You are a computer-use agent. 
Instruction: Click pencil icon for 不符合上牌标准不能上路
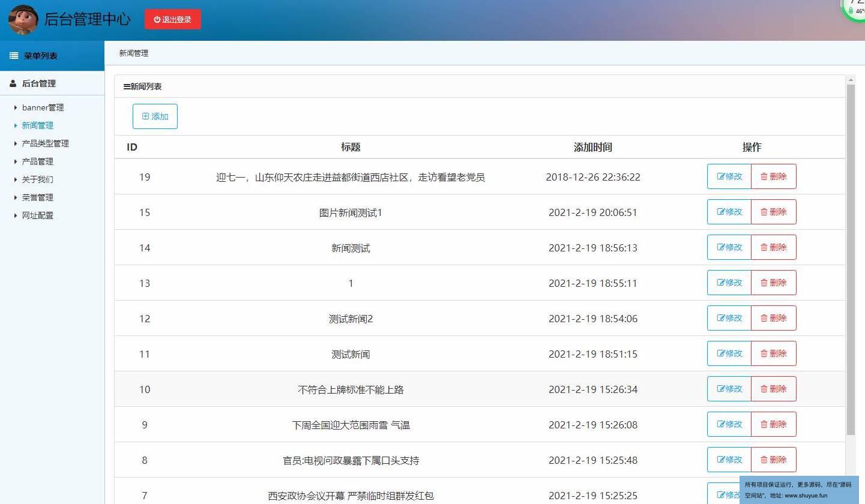tap(721, 389)
